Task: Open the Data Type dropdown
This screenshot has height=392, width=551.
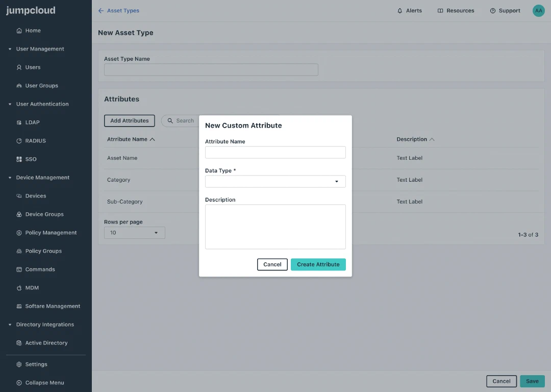Action: pyautogui.click(x=275, y=181)
